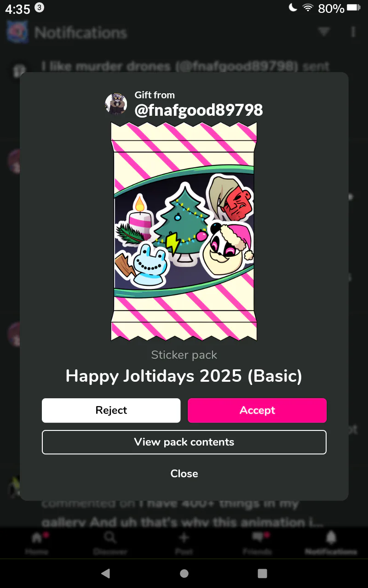Tap the Game Jolt logo beside Notifications
This screenshot has width=368, height=588.
17,31
